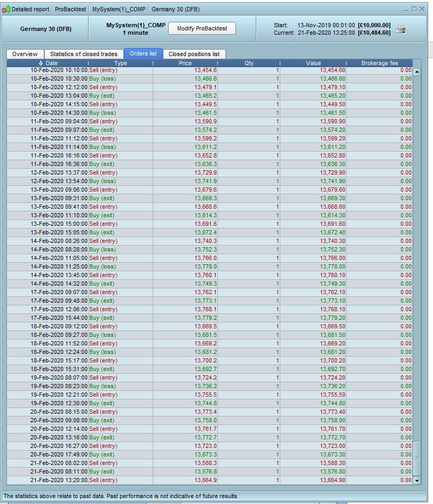Open the Closed positions list tab

pyautogui.click(x=194, y=54)
